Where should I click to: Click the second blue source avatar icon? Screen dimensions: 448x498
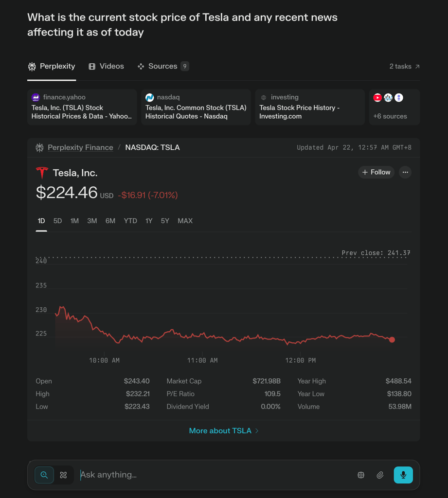point(388,97)
